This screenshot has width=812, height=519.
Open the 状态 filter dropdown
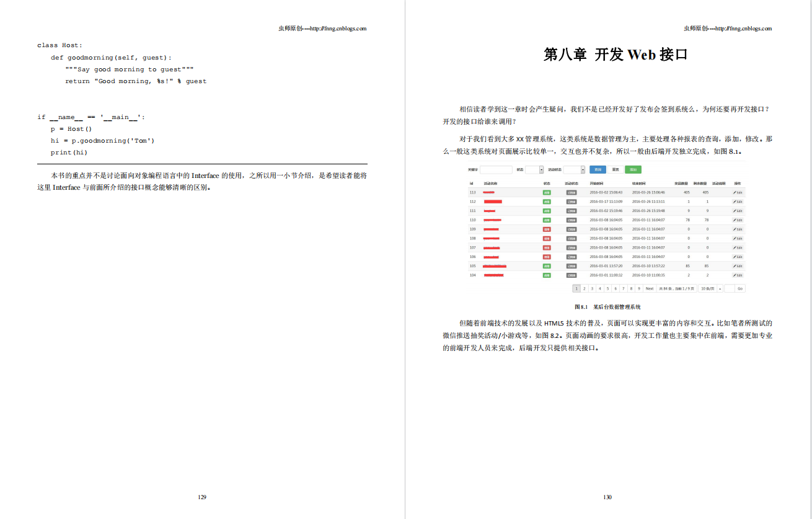[534, 169]
